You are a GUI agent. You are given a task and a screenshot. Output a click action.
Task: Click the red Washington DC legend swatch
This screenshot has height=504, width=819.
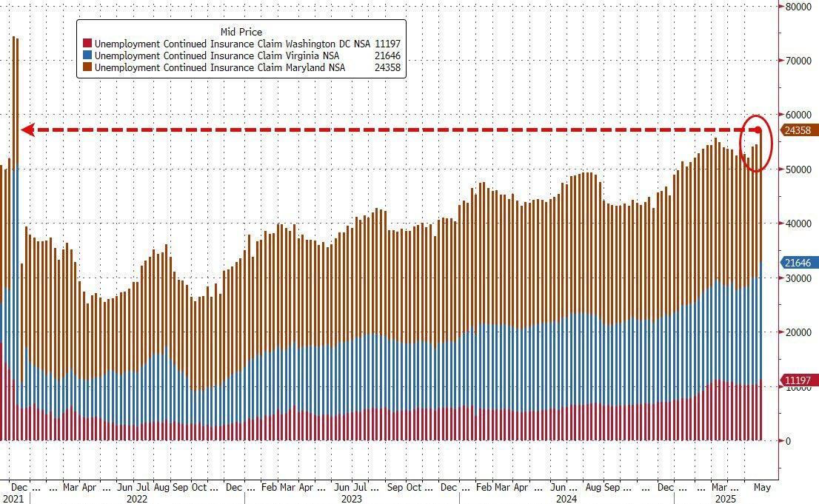coord(88,44)
